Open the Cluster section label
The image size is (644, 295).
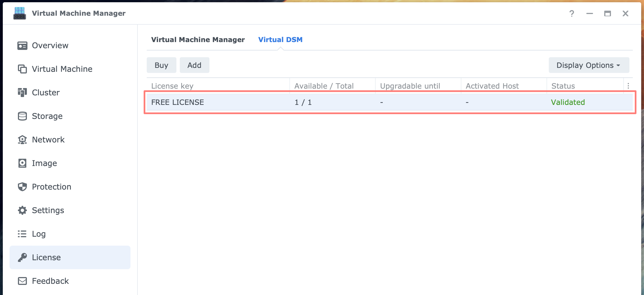point(46,93)
